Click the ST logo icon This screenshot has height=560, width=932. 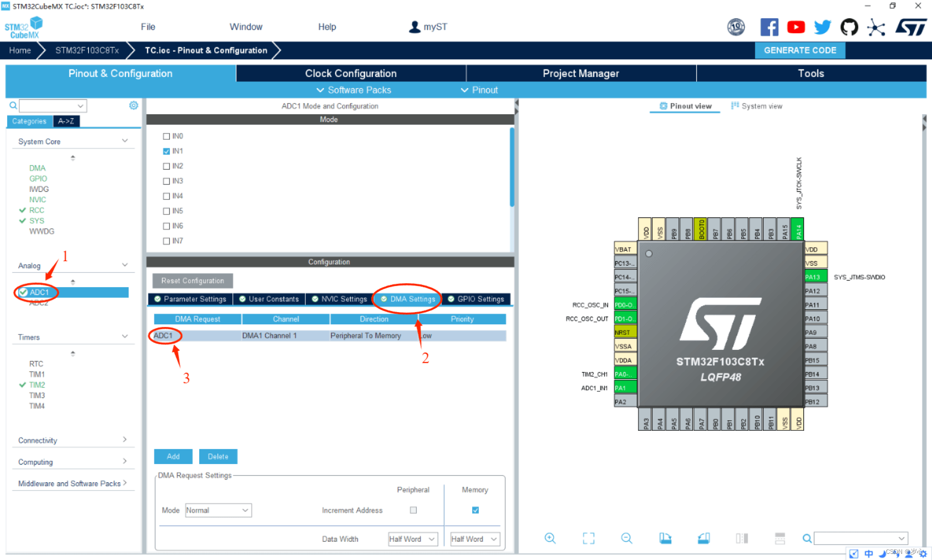[911, 27]
